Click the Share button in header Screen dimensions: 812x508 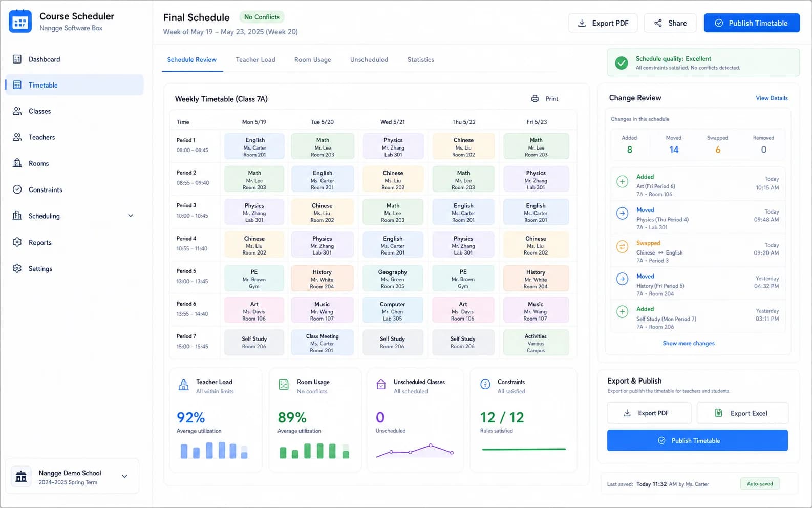pyautogui.click(x=670, y=23)
